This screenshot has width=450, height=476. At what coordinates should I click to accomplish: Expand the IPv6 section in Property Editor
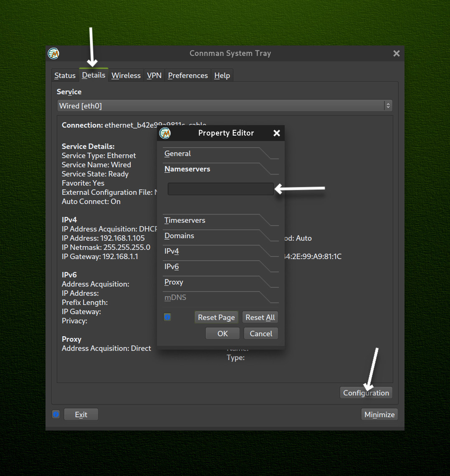click(221, 267)
